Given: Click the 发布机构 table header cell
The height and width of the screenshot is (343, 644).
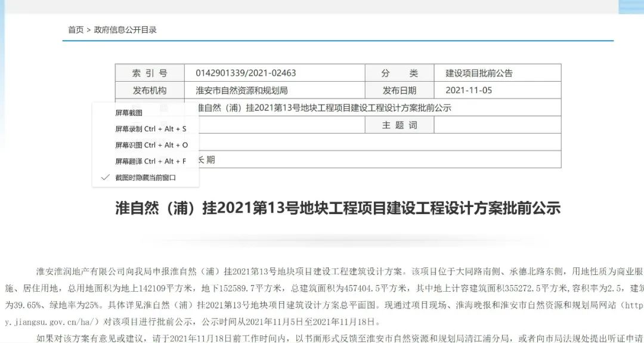Looking at the screenshot, I should [x=150, y=90].
